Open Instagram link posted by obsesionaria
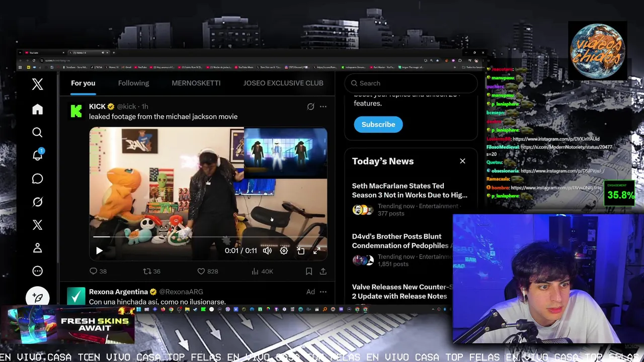 point(562,171)
